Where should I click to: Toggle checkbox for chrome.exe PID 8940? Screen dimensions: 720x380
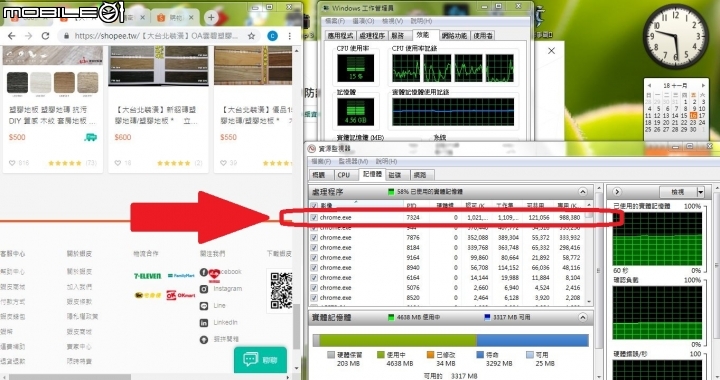pyautogui.click(x=314, y=268)
